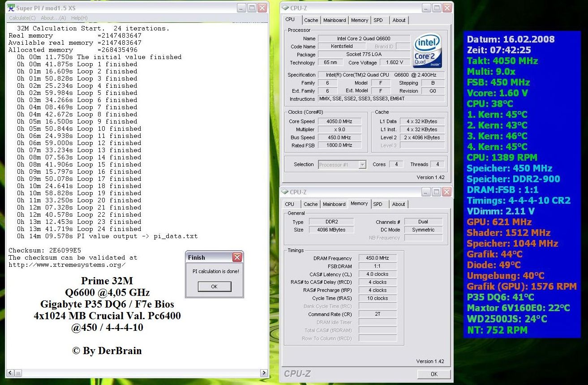Click 'Datum: 16.02.2008' in the overlay
Screen dimensions: 588x385
[x=511, y=39]
